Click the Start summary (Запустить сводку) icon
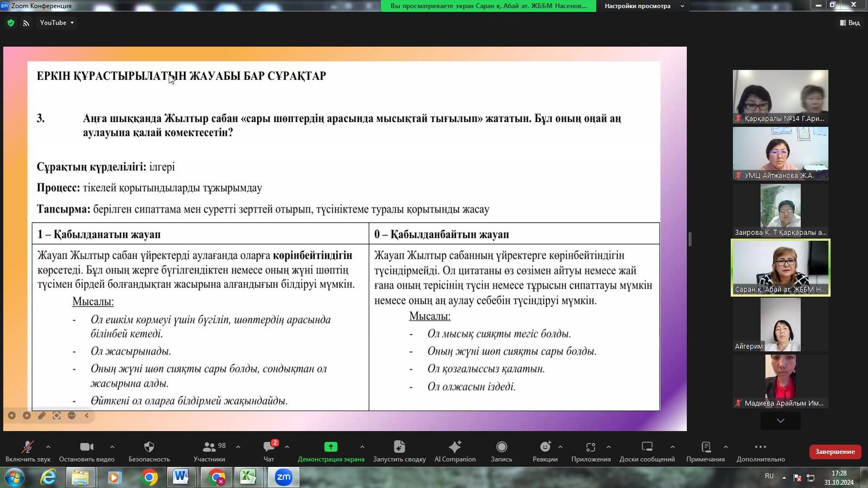Image resolution: width=868 pixels, height=488 pixels. [399, 447]
